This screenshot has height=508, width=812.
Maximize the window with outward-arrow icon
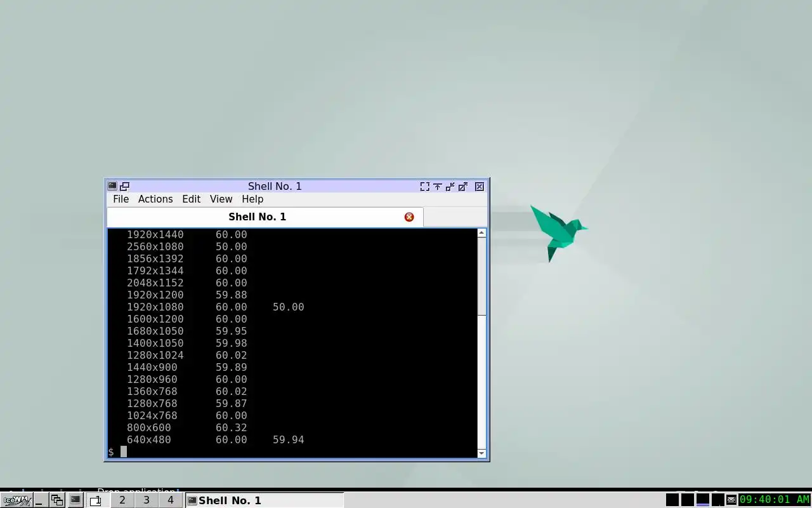(463, 186)
